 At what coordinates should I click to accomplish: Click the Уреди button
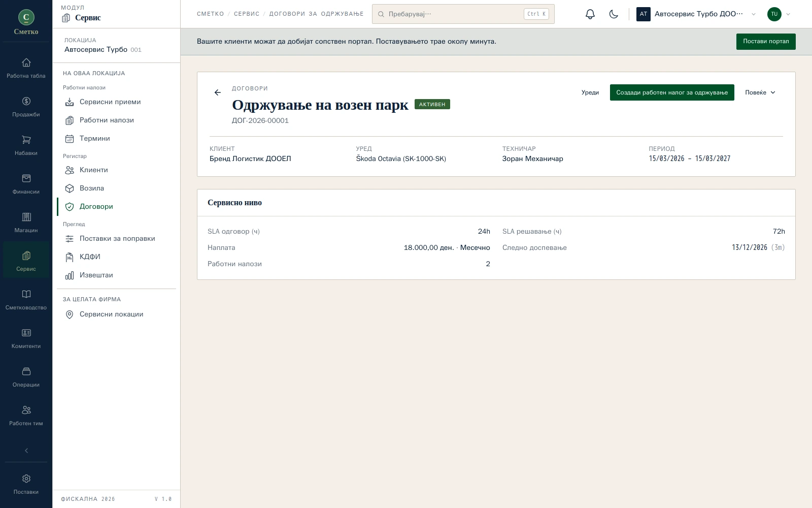pos(590,92)
